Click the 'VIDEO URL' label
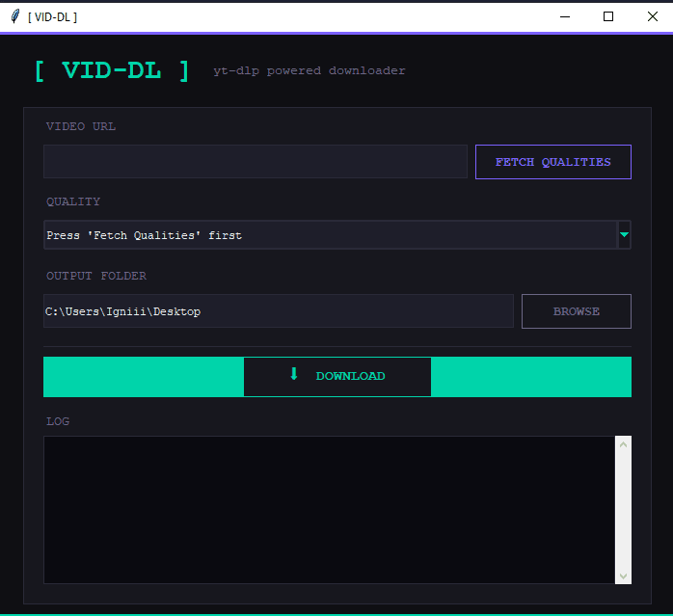 coord(81,126)
